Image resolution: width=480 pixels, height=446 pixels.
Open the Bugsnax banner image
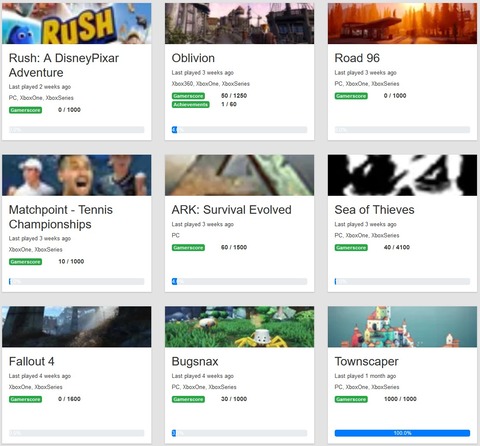pos(239,327)
